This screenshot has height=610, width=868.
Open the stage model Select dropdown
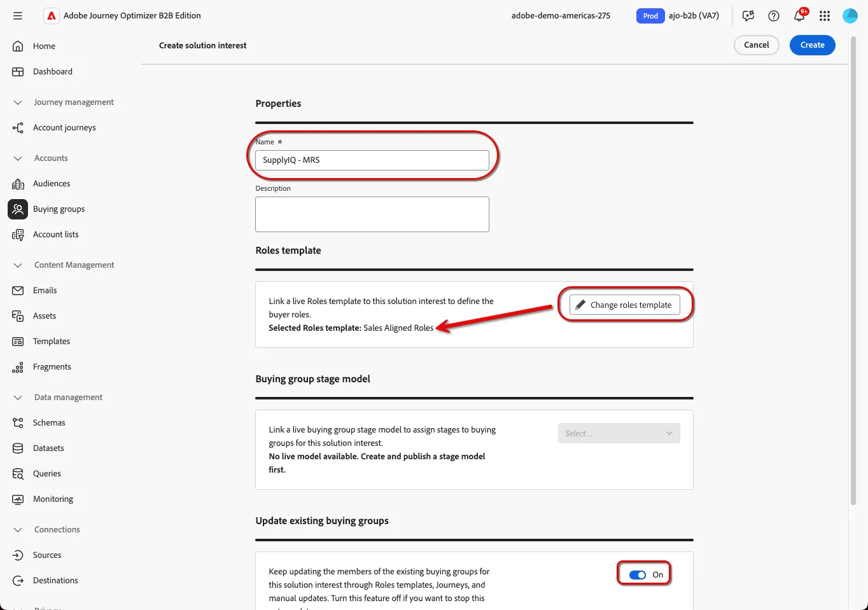point(619,433)
